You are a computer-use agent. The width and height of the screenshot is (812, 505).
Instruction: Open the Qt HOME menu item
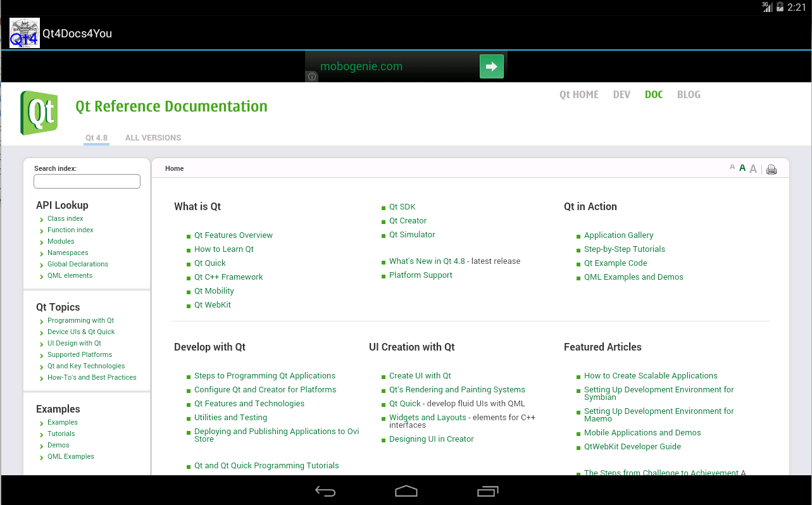[x=579, y=94]
